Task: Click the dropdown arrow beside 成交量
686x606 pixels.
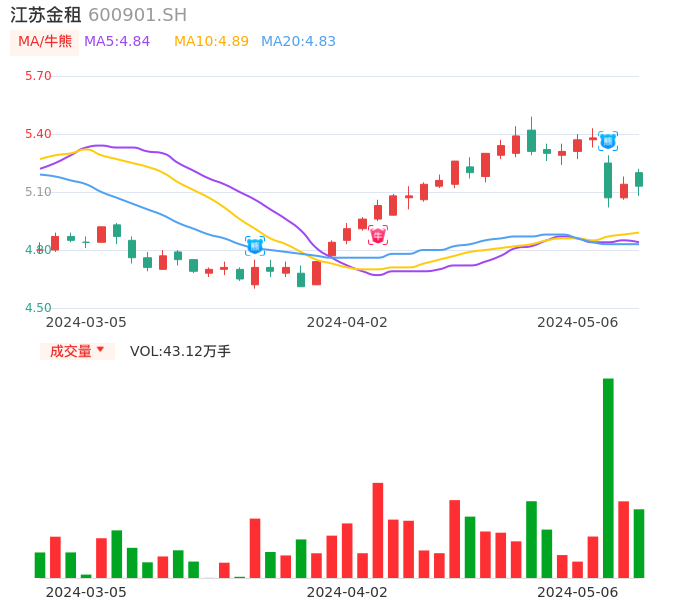Action: pos(100,350)
